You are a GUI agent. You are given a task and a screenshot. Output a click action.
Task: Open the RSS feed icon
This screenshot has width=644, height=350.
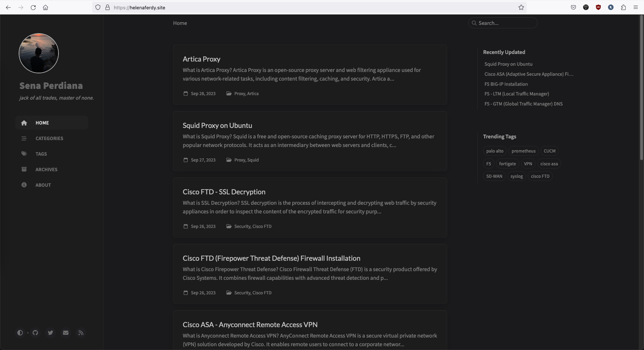[x=81, y=333]
